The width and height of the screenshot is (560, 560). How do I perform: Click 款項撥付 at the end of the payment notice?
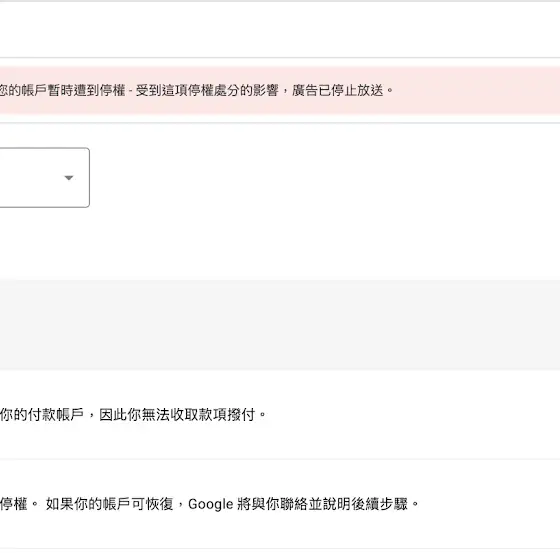tap(227, 415)
